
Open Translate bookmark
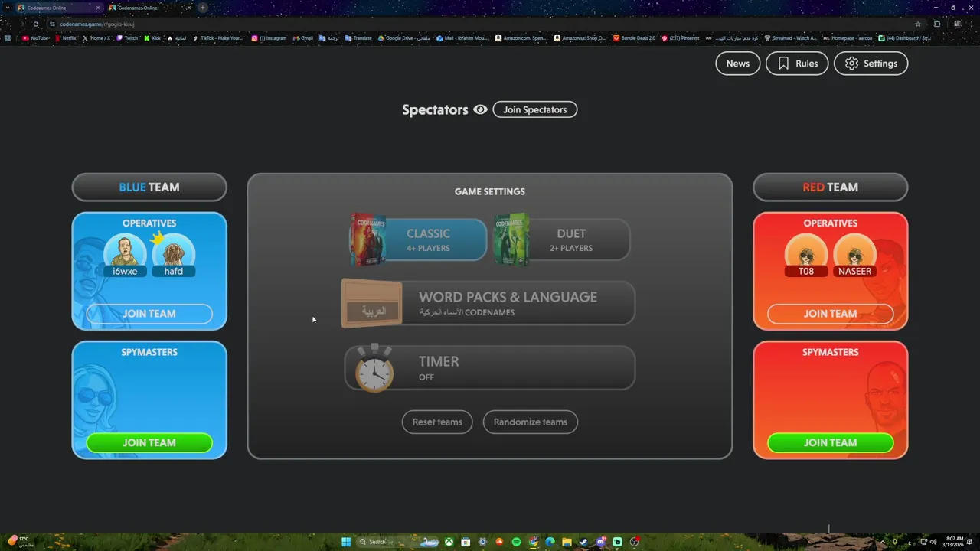[x=358, y=38]
